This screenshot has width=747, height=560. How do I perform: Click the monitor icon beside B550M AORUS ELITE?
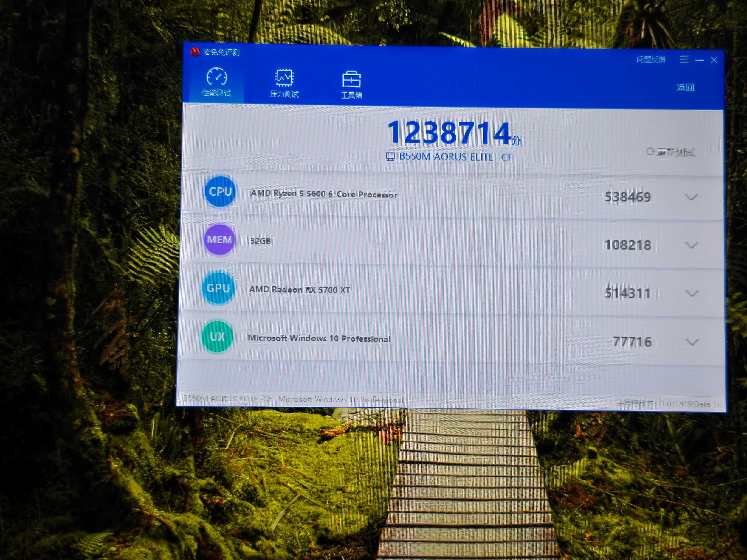click(390, 156)
